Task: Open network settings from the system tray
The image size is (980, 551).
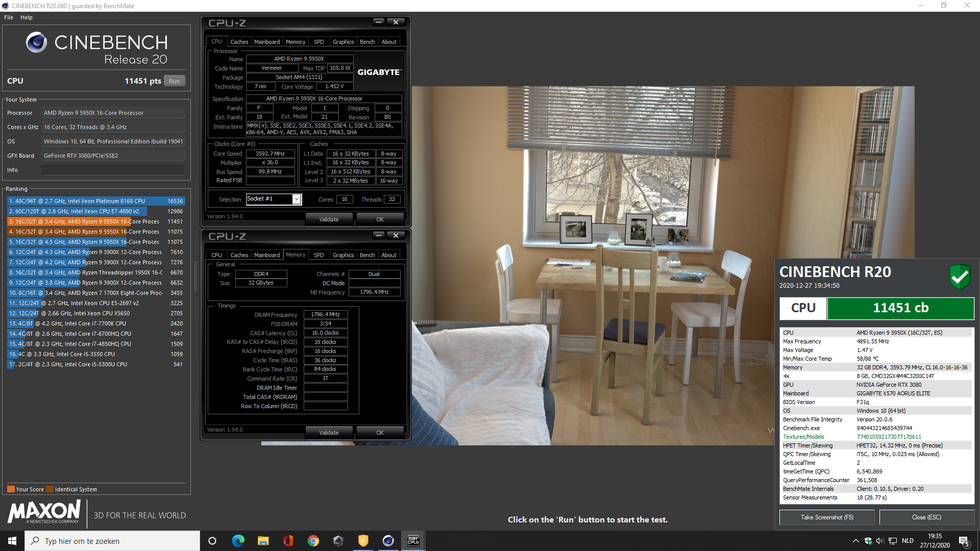Action: (x=893, y=541)
